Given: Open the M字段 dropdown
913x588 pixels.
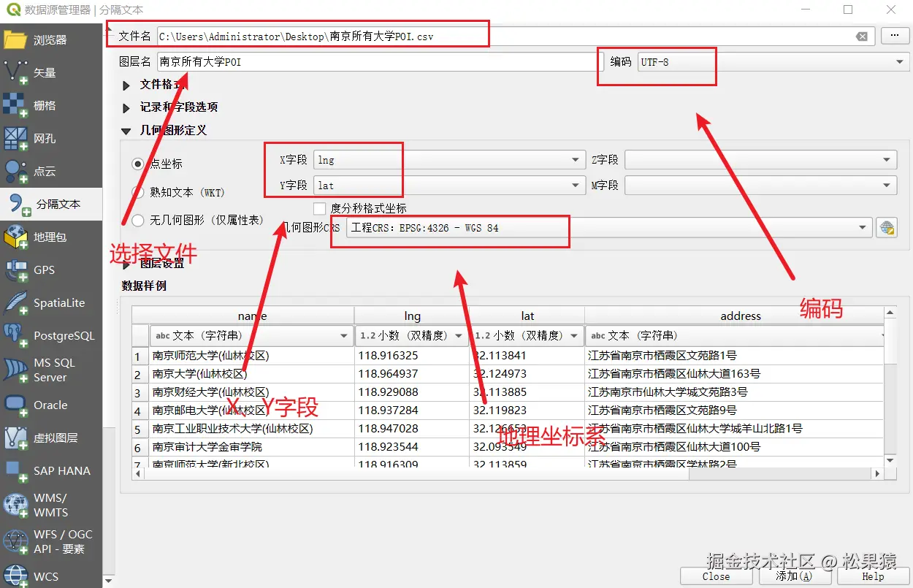Looking at the screenshot, I should [x=760, y=186].
